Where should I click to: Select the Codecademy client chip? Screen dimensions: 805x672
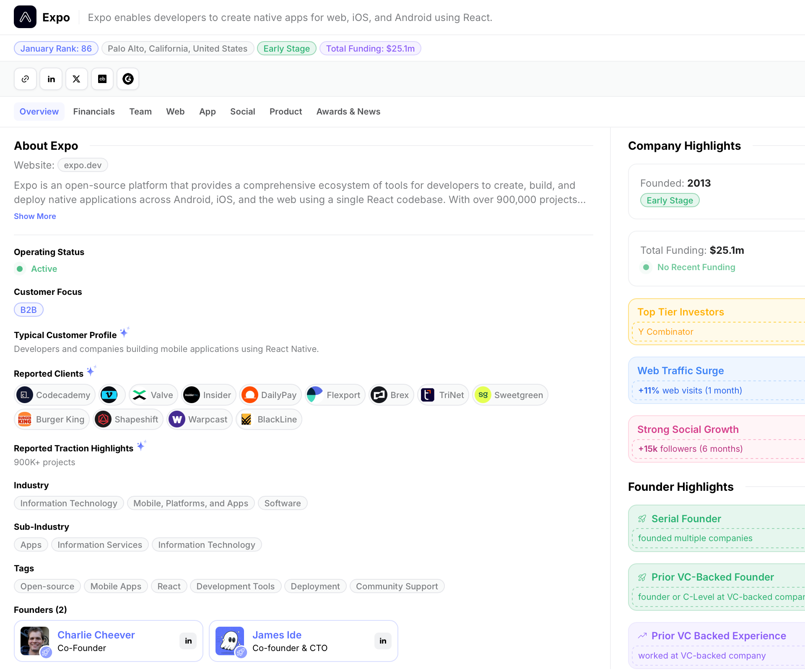pyautogui.click(x=55, y=395)
